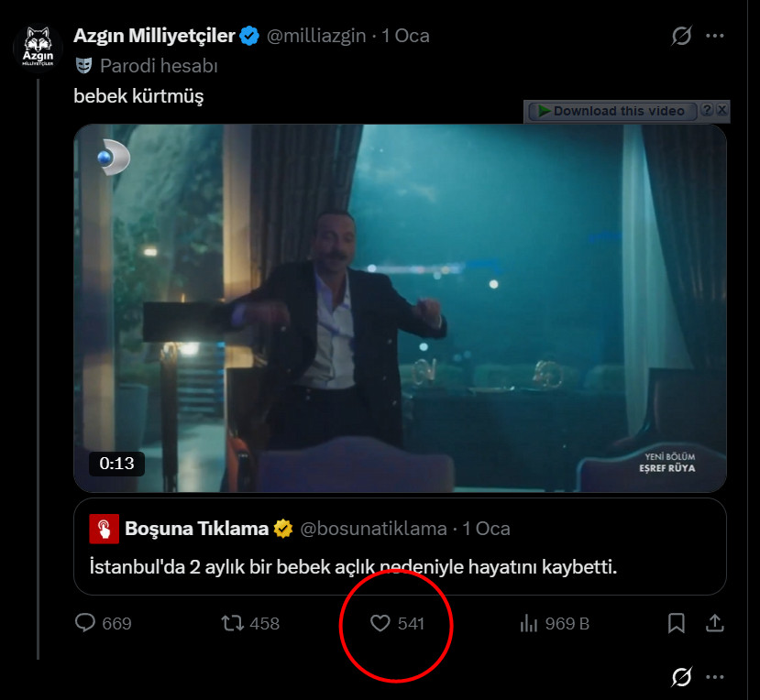Image resolution: width=760 pixels, height=700 pixels.
Task: View analytics showing 969 B views
Action: pos(529,624)
